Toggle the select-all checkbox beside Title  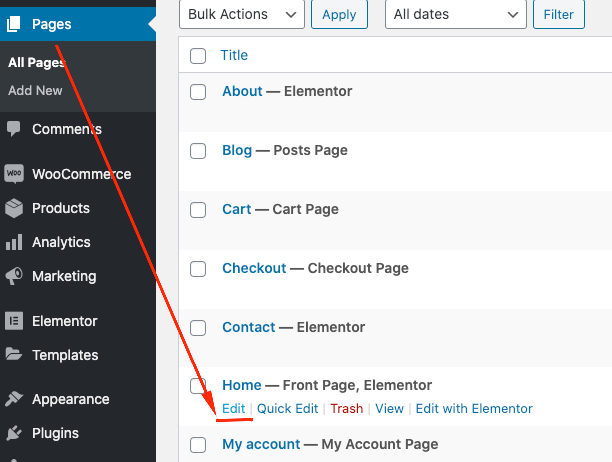pos(198,56)
